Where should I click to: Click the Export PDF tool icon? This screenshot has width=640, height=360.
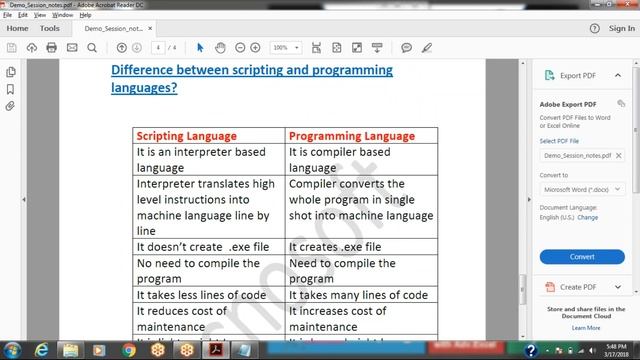click(550, 75)
